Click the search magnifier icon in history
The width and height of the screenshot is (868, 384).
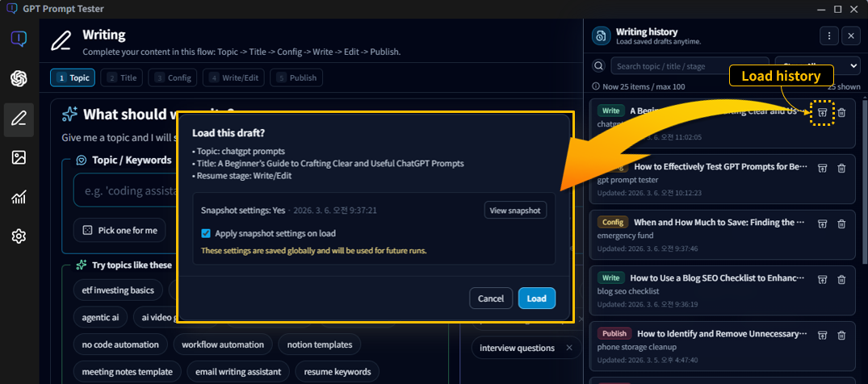tap(598, 66)
